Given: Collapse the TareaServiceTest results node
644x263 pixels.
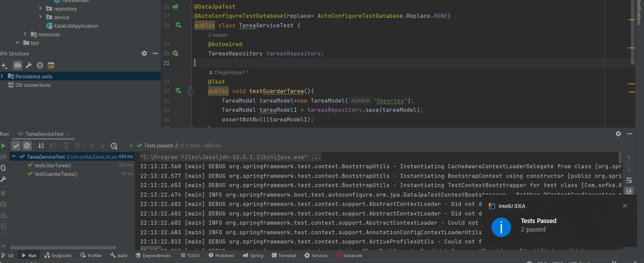Looking at the screenshot, I should pyautogui.click(x=14, y=156).
